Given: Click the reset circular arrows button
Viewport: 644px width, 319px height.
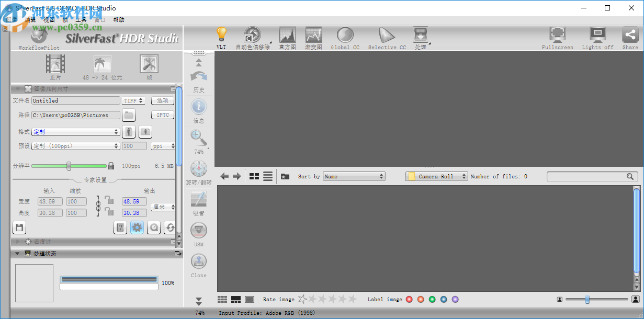Looking at the screenshot, I should coord(170,227).
